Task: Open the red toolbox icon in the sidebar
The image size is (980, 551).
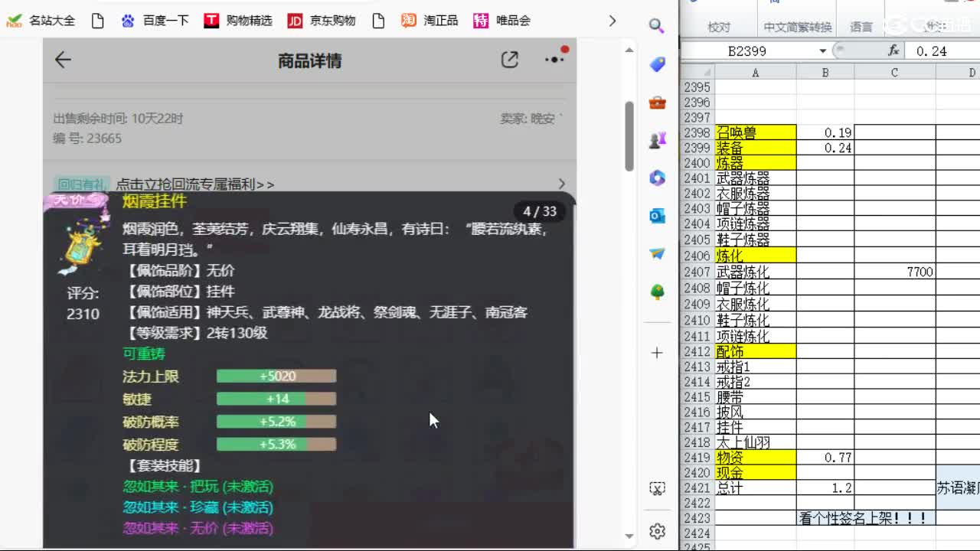Action: 657,102
